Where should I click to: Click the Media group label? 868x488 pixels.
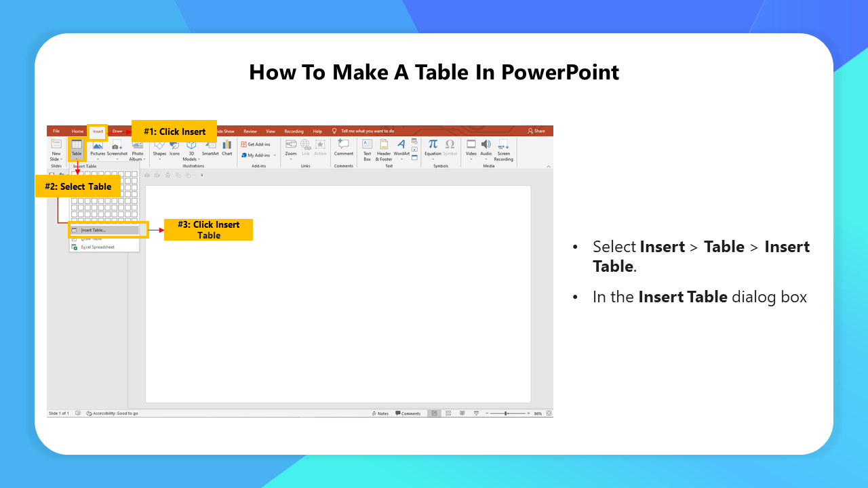pyautogui.click(x=489, y=166)
